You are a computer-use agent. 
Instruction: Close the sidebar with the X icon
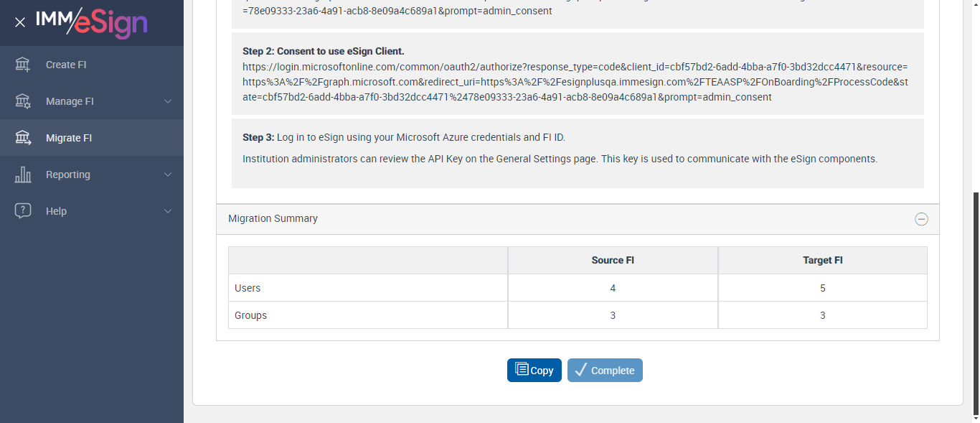20,22
